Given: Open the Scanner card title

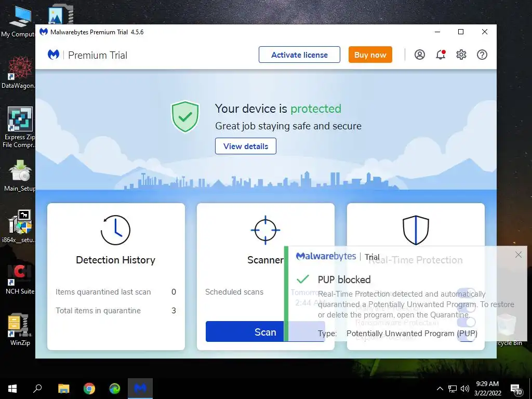Looking at the screenshot, I should pyautogui.click(x=265, y=260).
